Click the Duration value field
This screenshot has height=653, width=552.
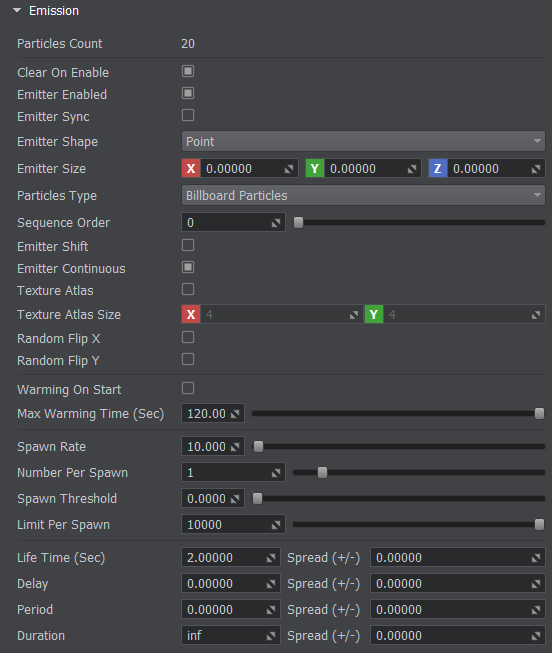(x=231, y=636)
